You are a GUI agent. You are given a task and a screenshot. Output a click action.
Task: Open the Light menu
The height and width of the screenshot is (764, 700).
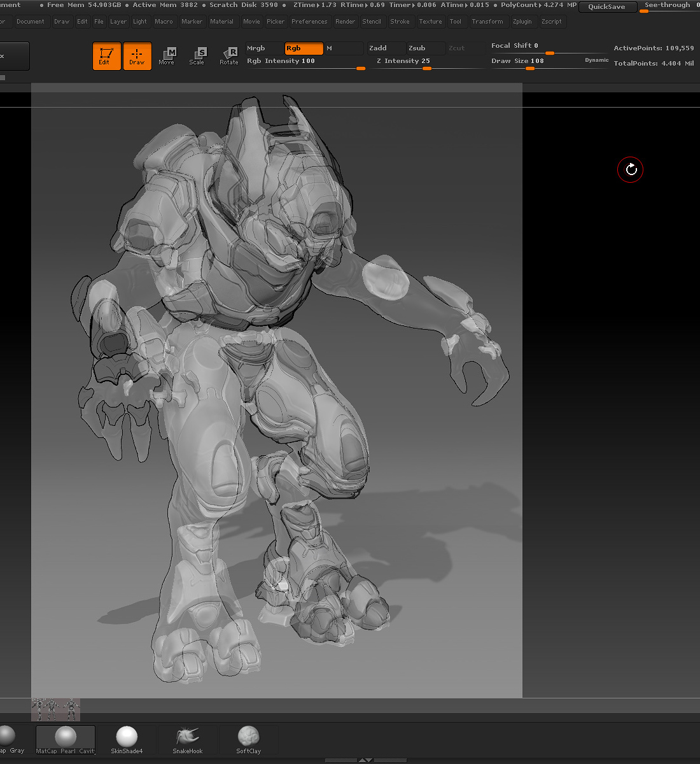click(x=140, y=22)
